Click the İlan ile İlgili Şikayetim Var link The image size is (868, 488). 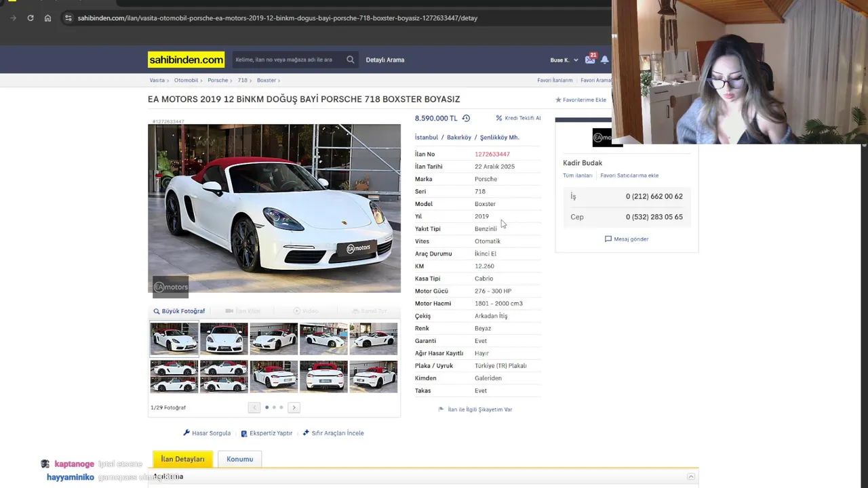click(480, 409)
